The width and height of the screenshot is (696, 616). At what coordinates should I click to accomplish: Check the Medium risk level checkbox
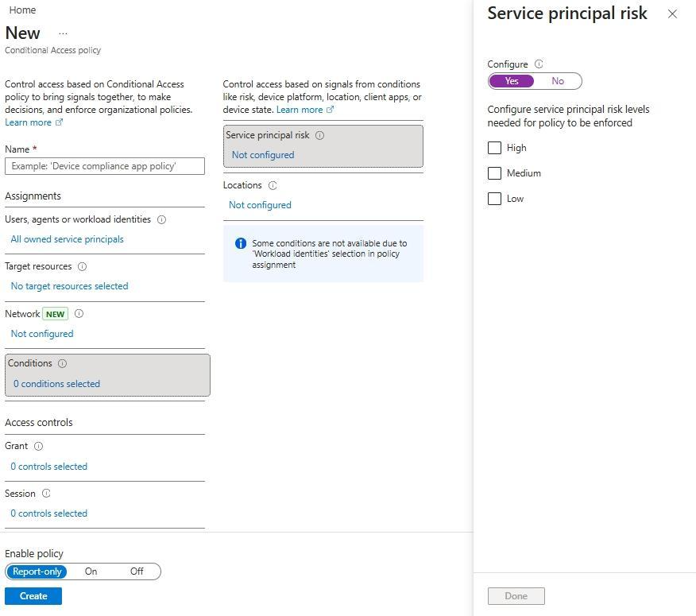click(x=494, y=173)
